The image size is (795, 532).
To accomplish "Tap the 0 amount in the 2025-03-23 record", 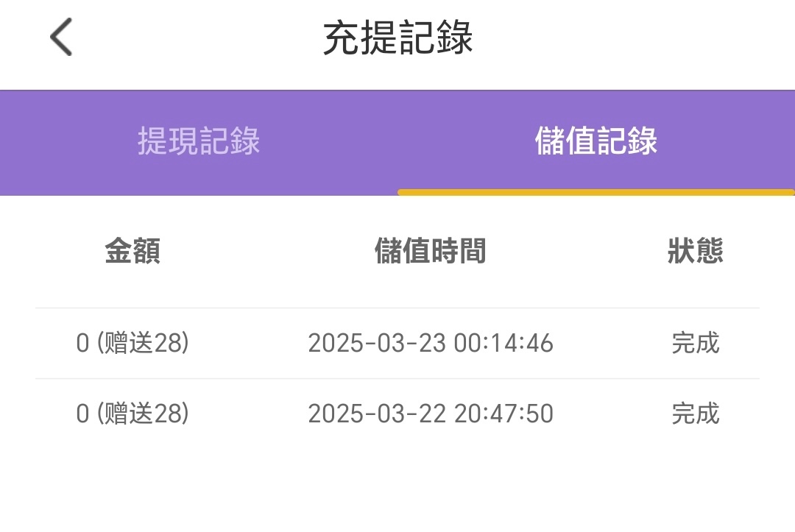I will coord(82,344).
